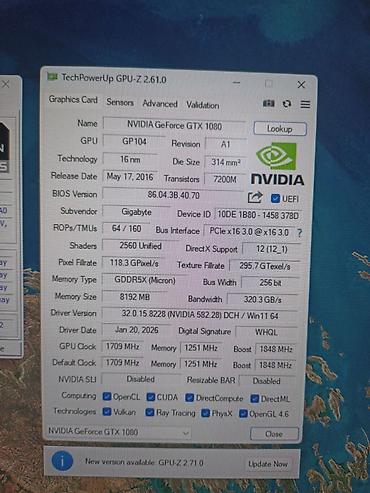
Task: Minimize the GPU-Z window
Action: (237, 82)
